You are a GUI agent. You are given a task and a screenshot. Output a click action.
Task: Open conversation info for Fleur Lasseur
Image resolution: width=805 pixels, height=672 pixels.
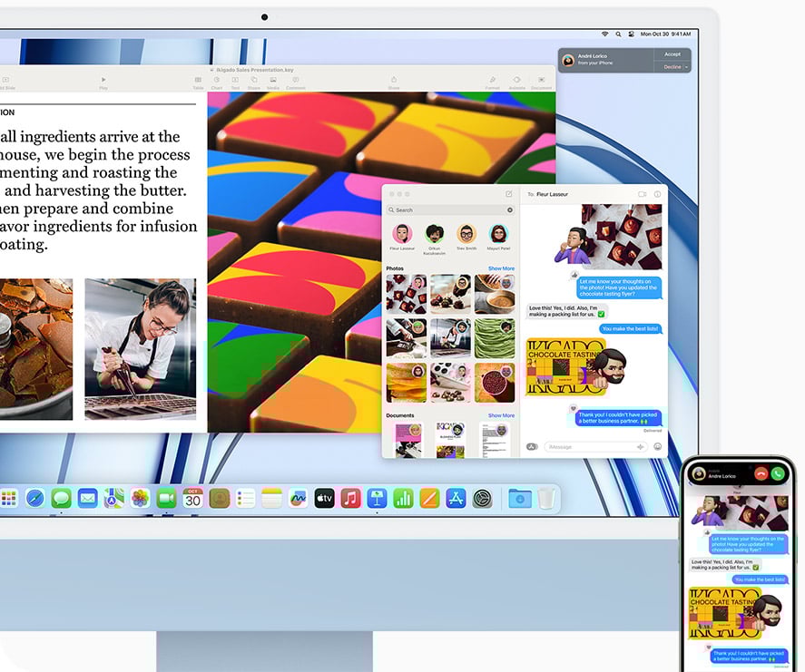click(x=655, y=193)
